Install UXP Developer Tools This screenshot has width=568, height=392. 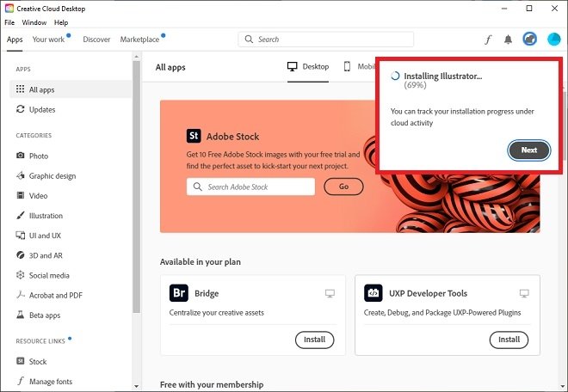pos(509,340)
